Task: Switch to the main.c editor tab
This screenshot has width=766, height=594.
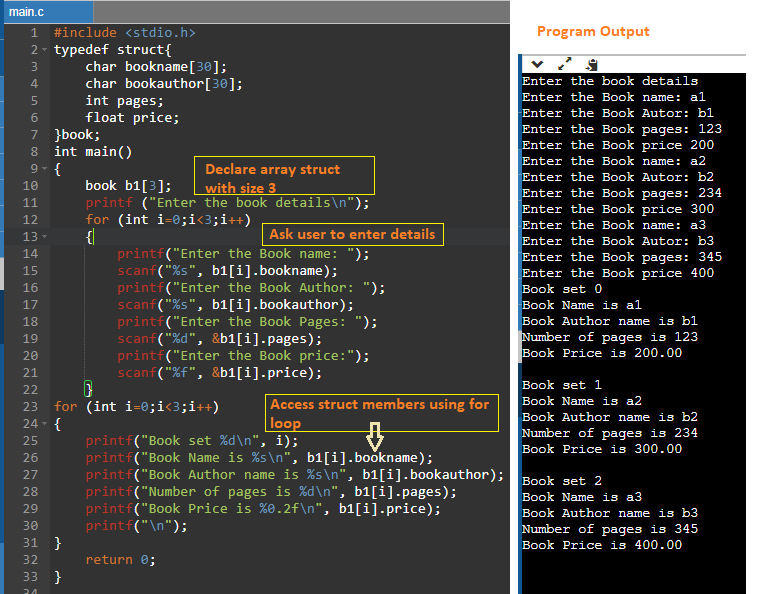Action: (x=48, y=12)
